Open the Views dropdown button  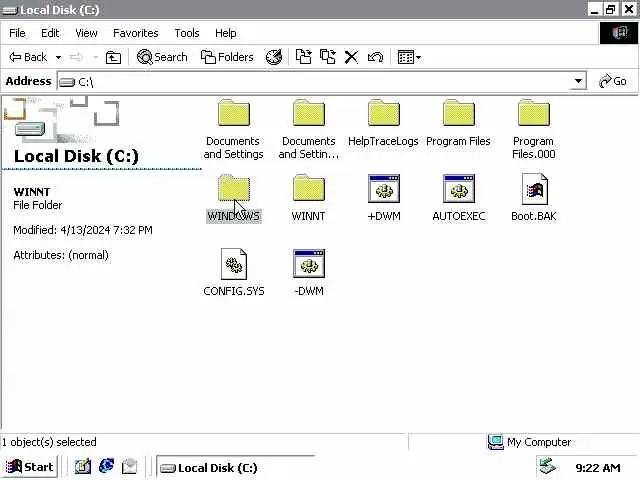tap(409, 57)
